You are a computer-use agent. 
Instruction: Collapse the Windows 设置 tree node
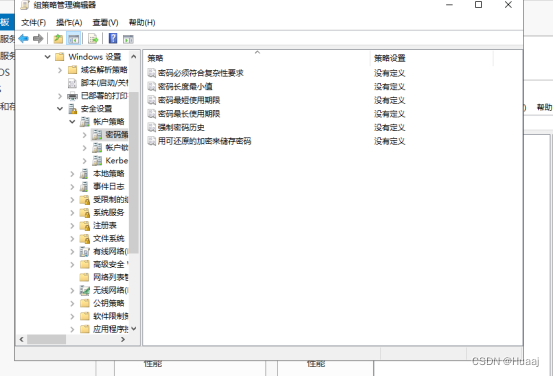(47, 57)
